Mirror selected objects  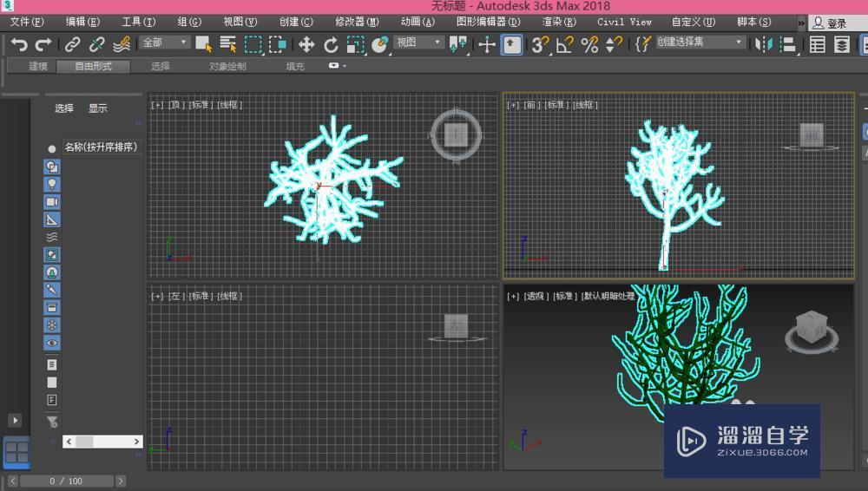pos(763,43)
